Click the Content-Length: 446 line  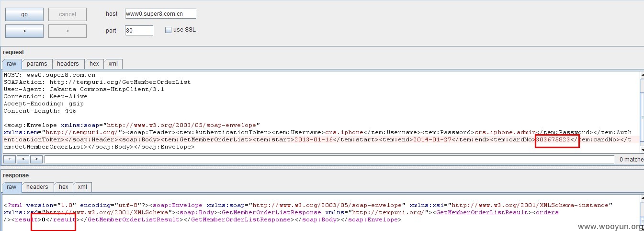[x=40, y=111]
